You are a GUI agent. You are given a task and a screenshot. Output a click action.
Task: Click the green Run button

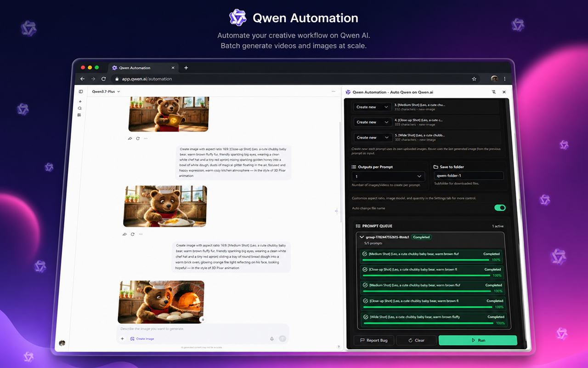point(478,340)
